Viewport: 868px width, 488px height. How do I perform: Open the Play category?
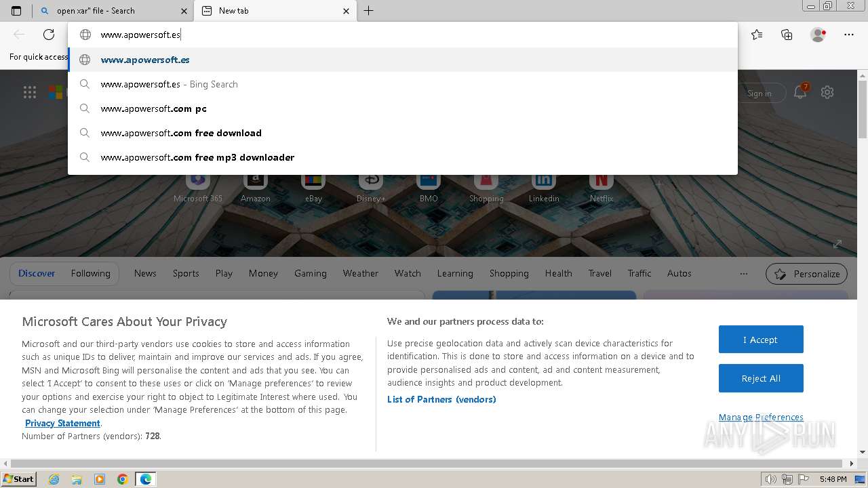[x=224, y=273]
